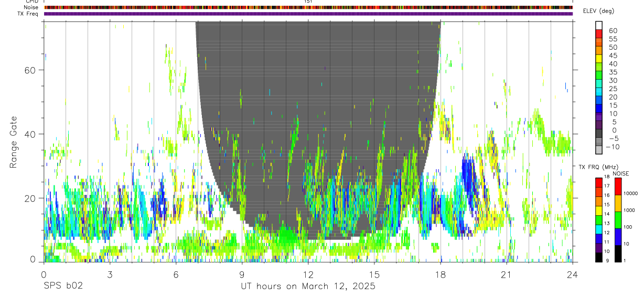644x297 pixels.
Task: Click the 'ELEV (deg)' legend title
Action: click(x=598, y=11)
